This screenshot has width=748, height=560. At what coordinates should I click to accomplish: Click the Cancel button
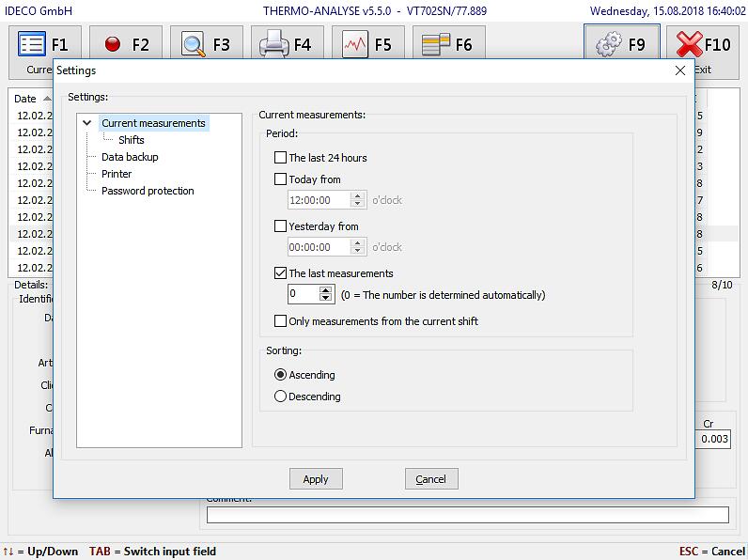430,479
